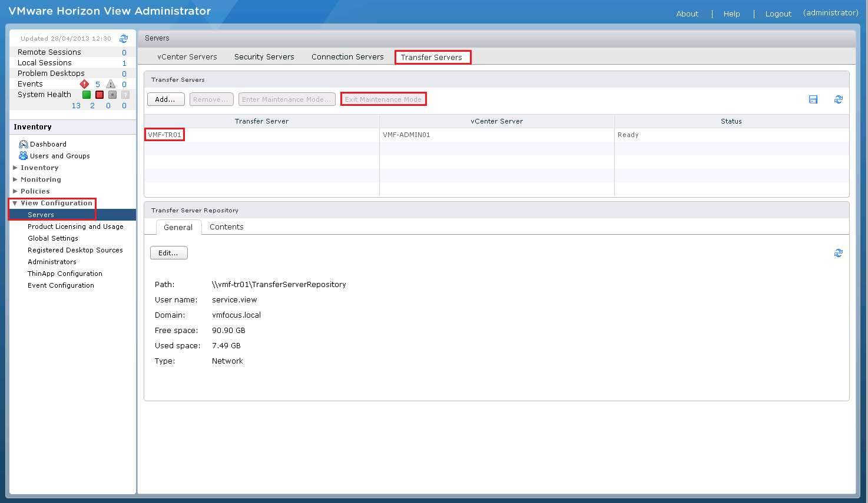Expand the Inventory tree node
Viewport: 868px width, 503px height.
click(15, 168)
